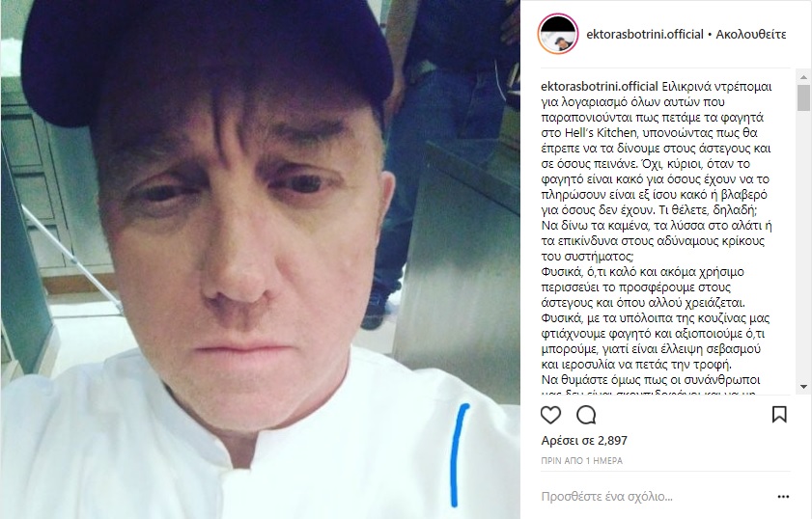Save post with the bookmark icon
The width and height of the screenshot is (812, 519).
click(x=779, y=415)
